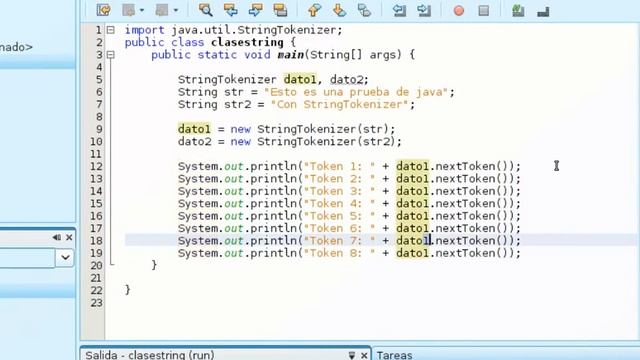Click line number 1 in the gutter
The width and height of the screenshot is (640, 360).
point(98,30)
